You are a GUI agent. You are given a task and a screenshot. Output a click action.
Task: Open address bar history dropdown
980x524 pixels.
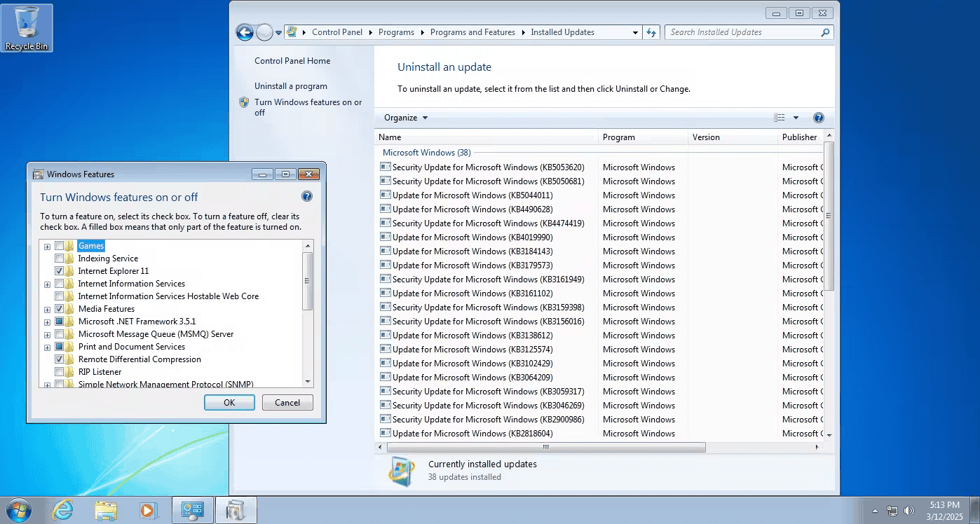[x=635, y=32]
